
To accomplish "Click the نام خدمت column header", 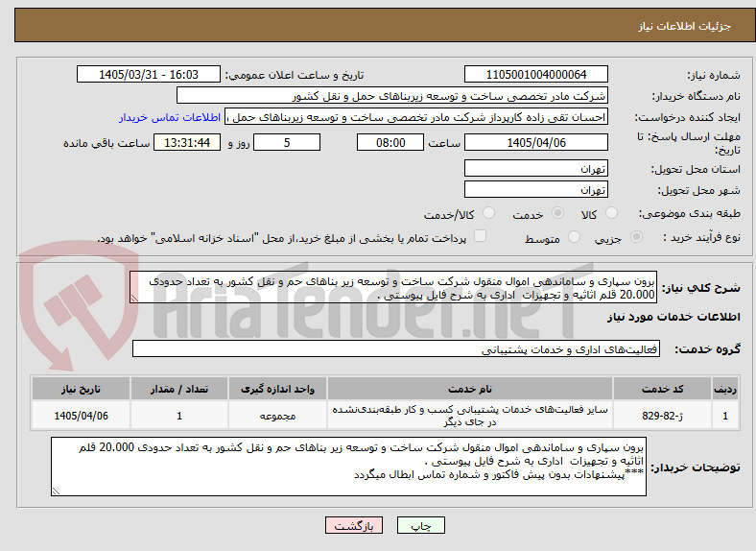I will click(x=470, y=389).
